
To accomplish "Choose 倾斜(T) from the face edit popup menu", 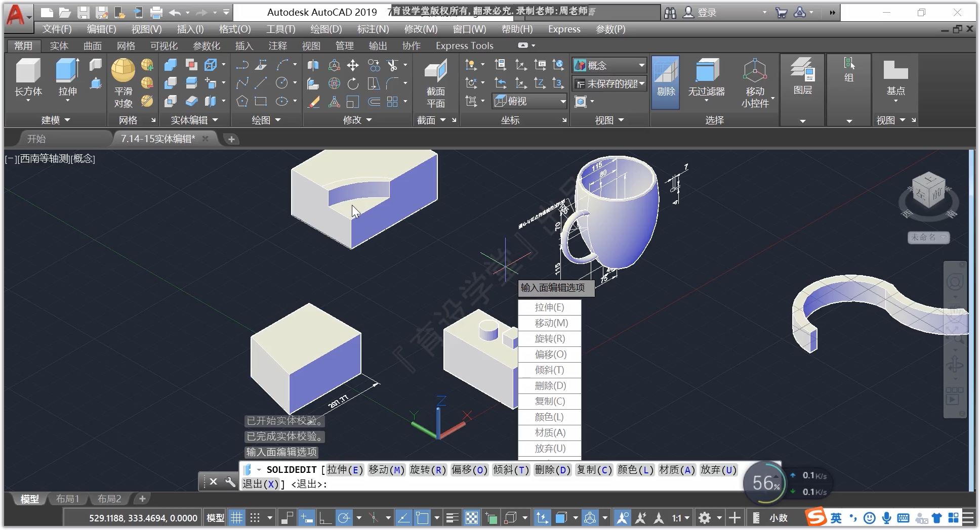I will click(549, 370).
